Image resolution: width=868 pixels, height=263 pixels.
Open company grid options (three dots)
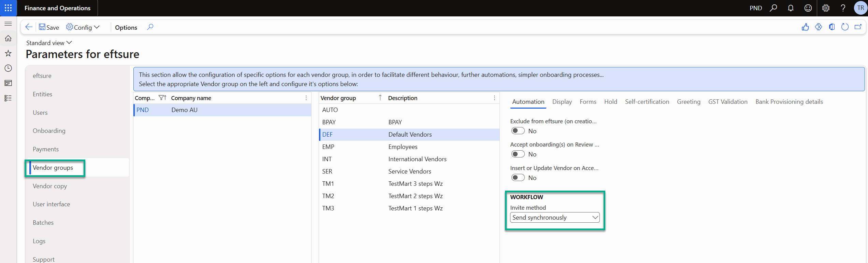point(306,98)
